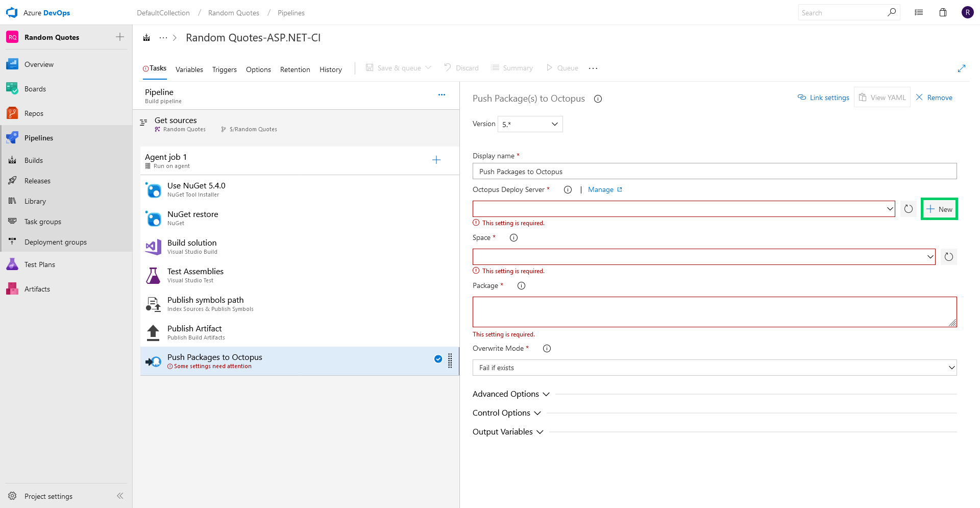Open Test Plans in sidebar
The height and width of the screenshot is (508, 980).
point(40,264)
